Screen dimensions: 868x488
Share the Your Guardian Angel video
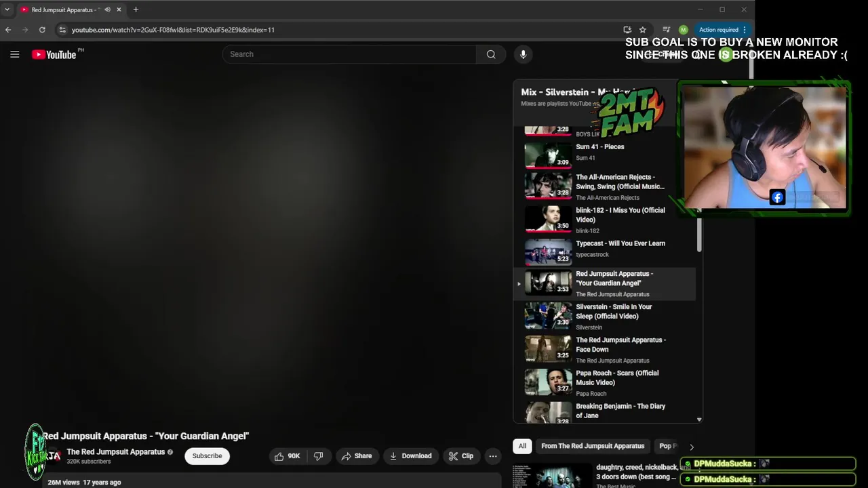pyautogui.click(x=357, y=456)
